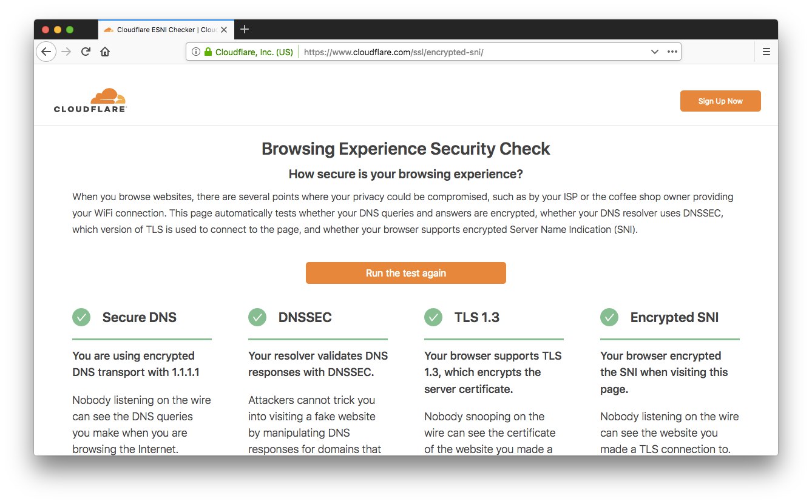Click the Encrypted SNI checkmark icon
Viewport: 812px width, 504px height.
(x=609, y=317)
